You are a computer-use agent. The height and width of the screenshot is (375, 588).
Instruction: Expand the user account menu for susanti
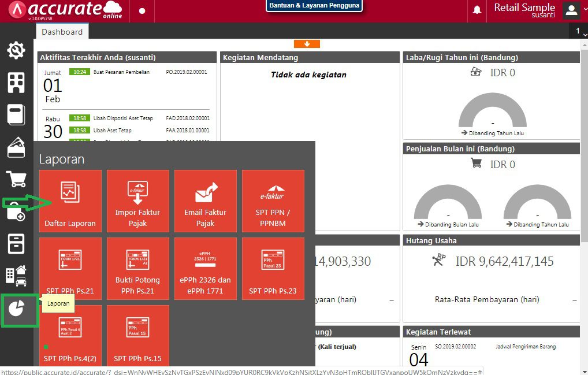tap(571, 10)
